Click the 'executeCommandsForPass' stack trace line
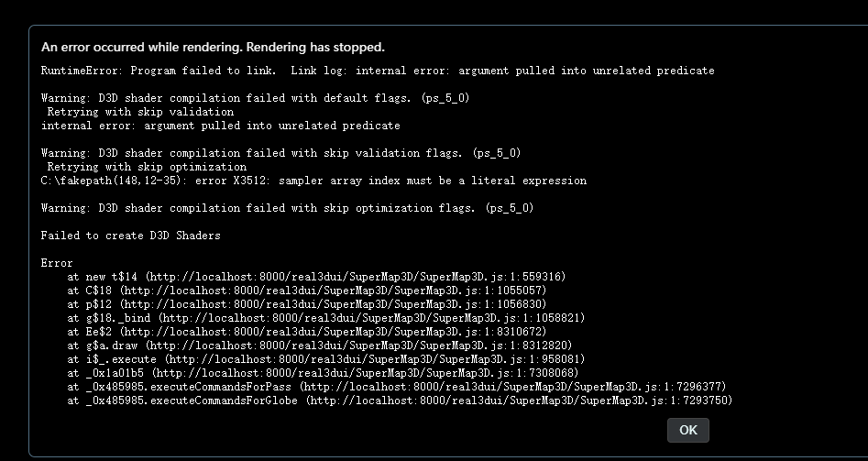Screen dimensions: 868x461 396,387
